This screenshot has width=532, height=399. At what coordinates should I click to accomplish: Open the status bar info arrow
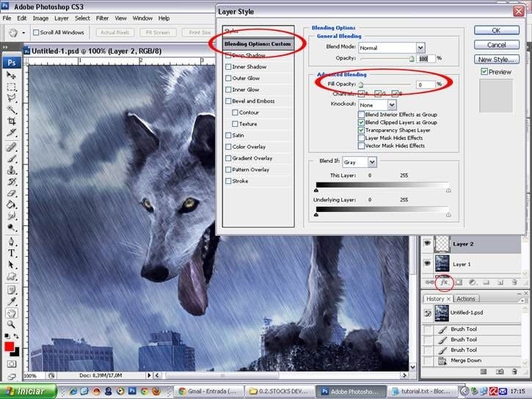coord(149,376)
